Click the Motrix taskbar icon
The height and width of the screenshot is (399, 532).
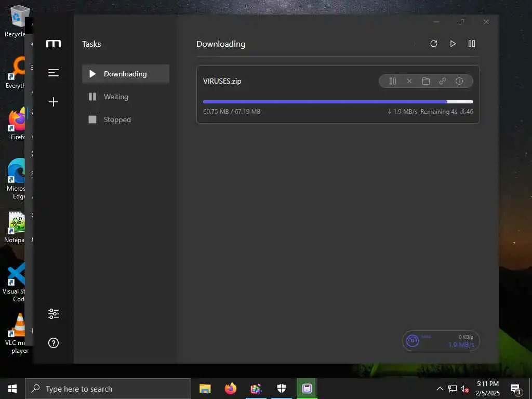click(x=307, y=389)
